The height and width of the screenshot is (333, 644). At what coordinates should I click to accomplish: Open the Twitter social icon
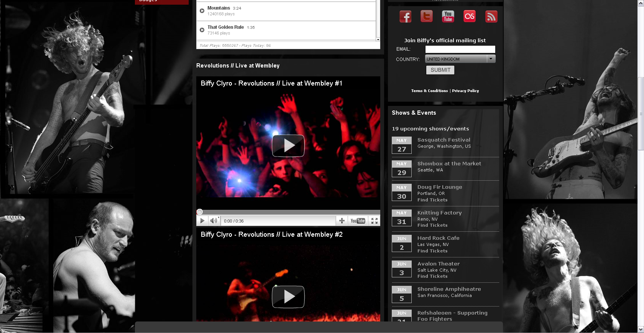427,16
